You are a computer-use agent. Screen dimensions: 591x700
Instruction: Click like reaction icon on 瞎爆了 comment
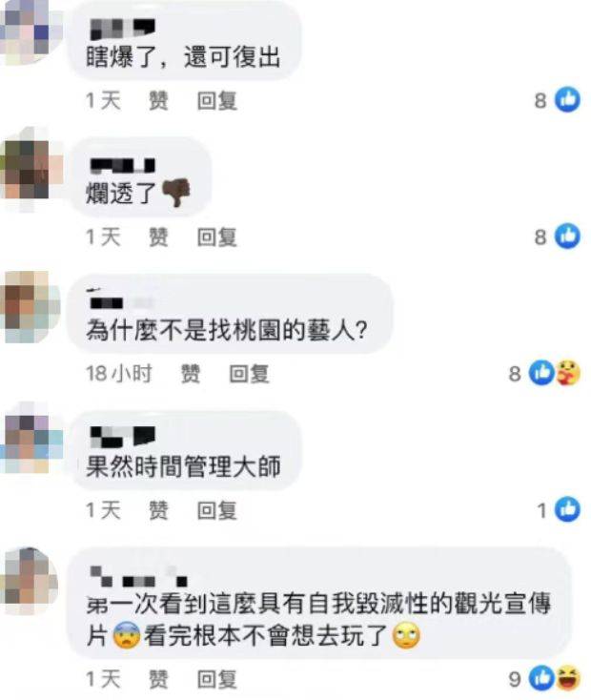point(567,99)
